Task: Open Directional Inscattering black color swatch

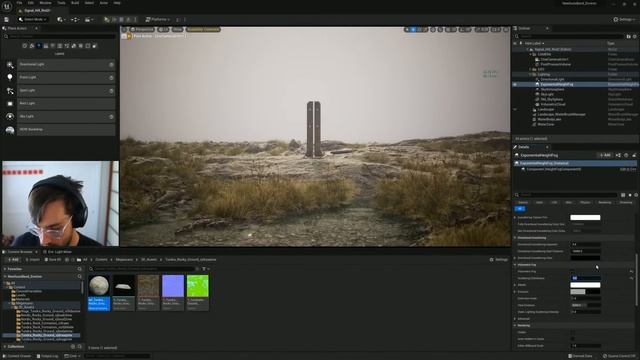Action: (x=585, y=258)
